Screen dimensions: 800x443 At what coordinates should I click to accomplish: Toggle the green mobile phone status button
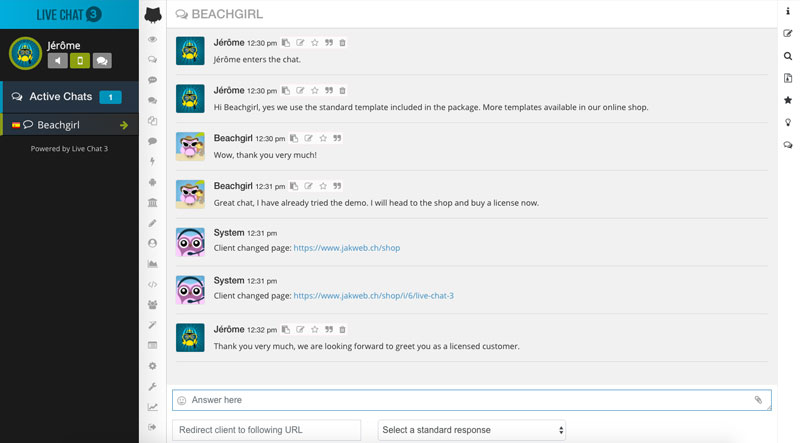(x=80, y=61)
